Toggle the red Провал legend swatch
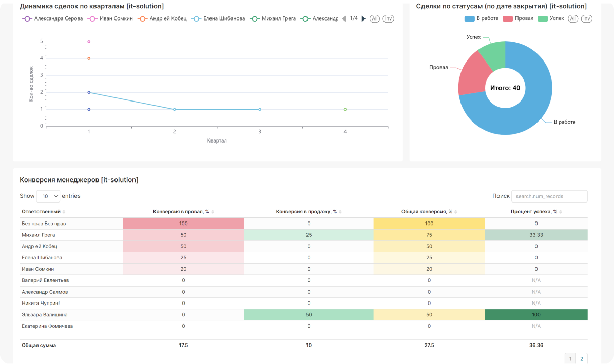The height and width of the screenshot is (364, 614). (508, 19)
